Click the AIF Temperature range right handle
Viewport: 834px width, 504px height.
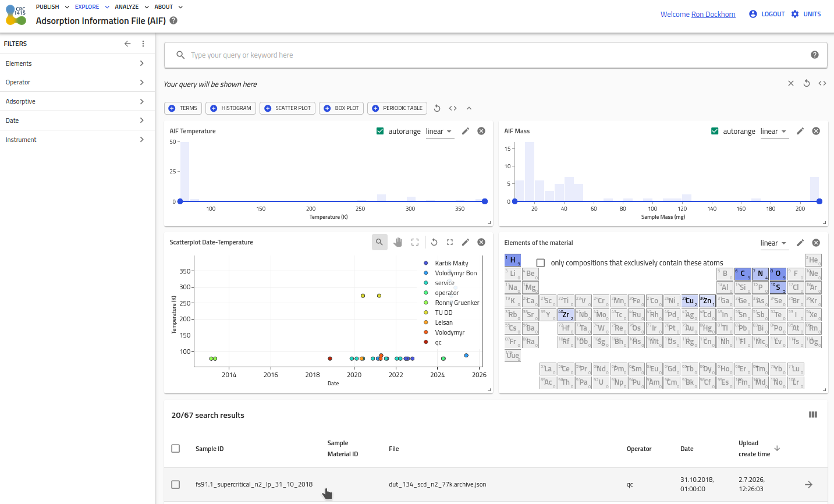pyautogui.click(x=485, y=201)
